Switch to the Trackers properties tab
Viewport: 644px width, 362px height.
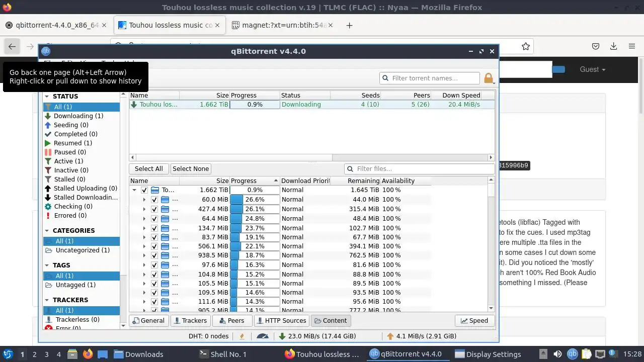tap(190, 320)
